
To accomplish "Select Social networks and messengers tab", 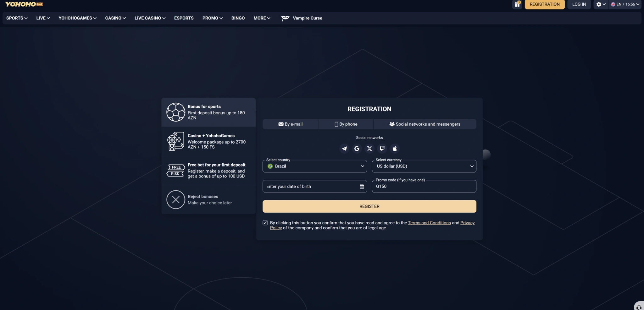I will tap(425, 124).
